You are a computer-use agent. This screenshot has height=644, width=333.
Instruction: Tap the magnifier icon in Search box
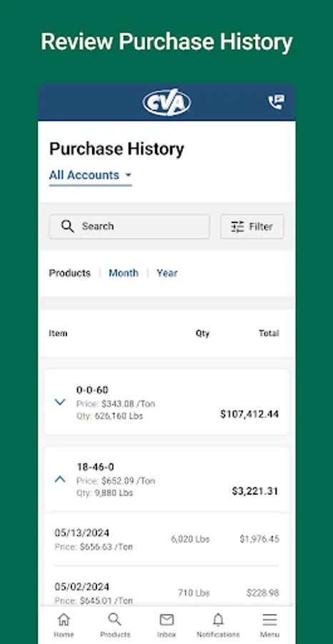(67, 226)
